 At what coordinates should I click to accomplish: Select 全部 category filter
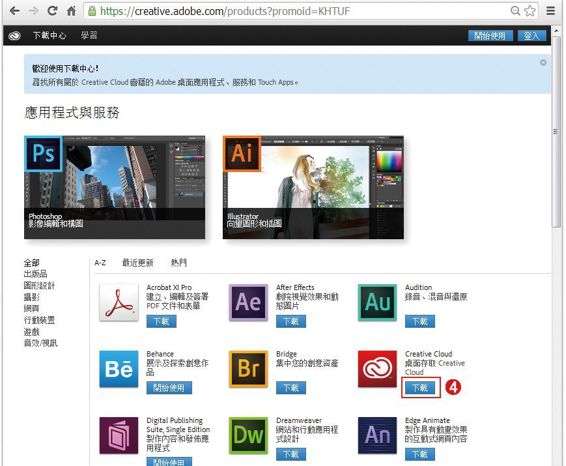click(x=32, y=263)
